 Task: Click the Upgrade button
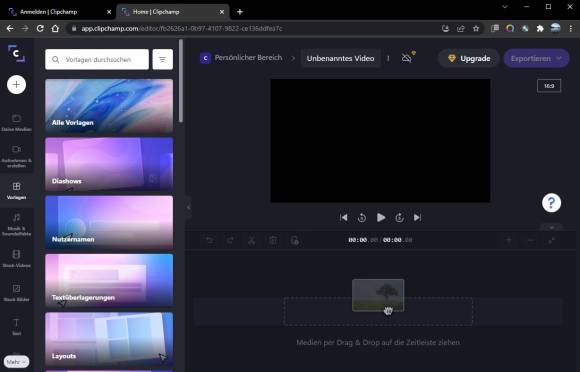pyautogui.click(x=469, y=58)
